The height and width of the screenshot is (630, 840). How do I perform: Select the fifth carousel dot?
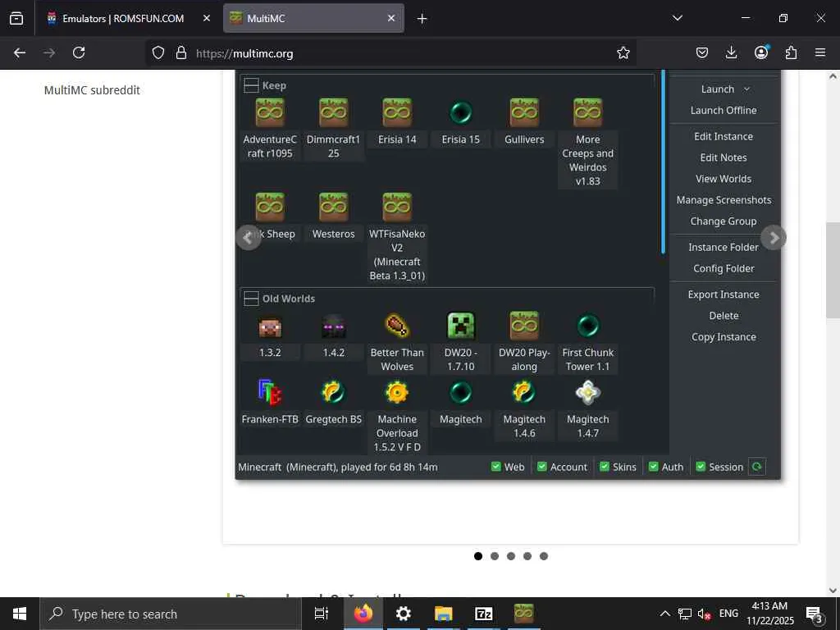(x=544, y=556)
